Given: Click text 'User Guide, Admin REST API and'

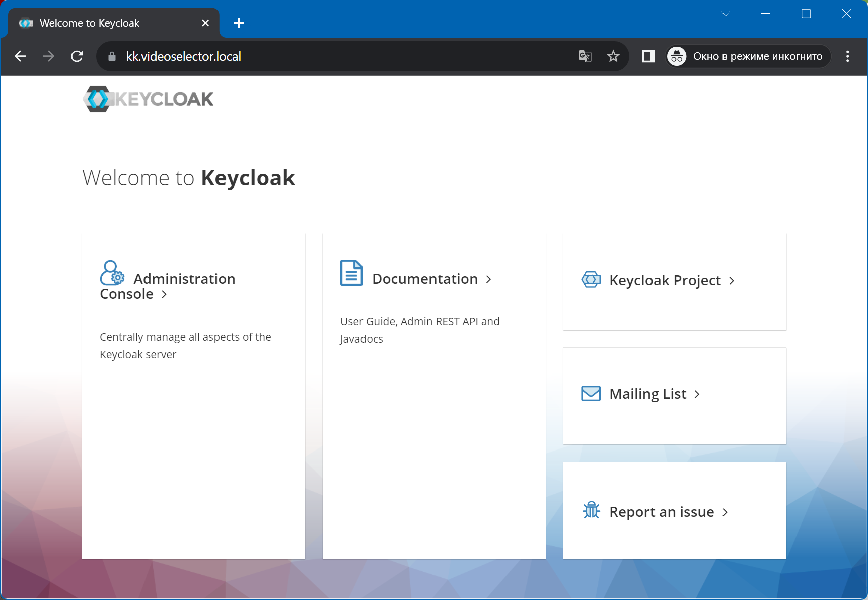Looking at the screenshot, I should click(x=420, y=322).
